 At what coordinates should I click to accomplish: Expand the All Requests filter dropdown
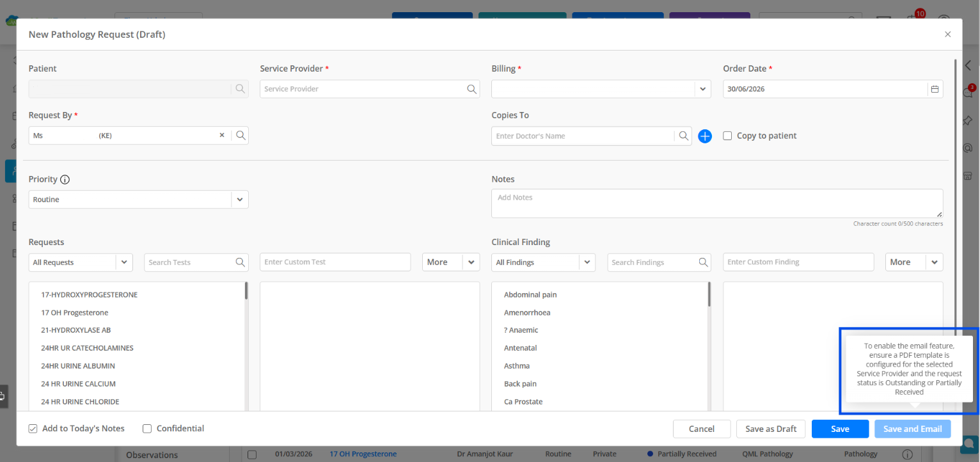pos(124,262)
